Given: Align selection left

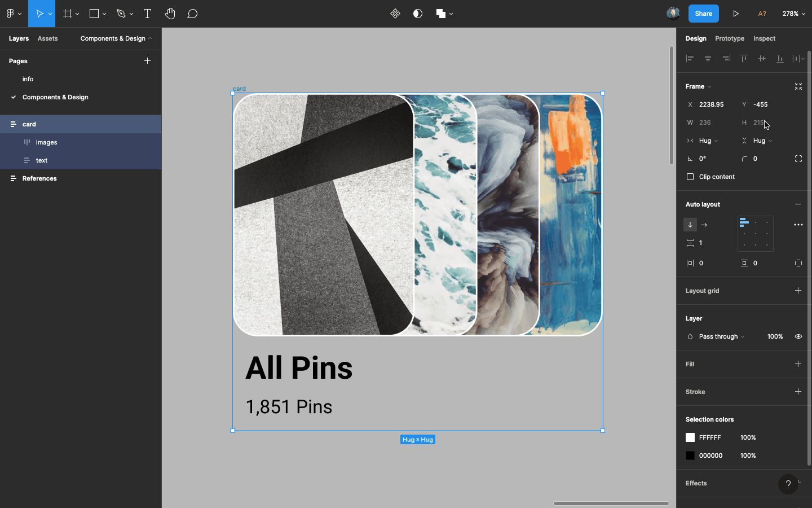Looking at the screenshot, I should point(690,58).
